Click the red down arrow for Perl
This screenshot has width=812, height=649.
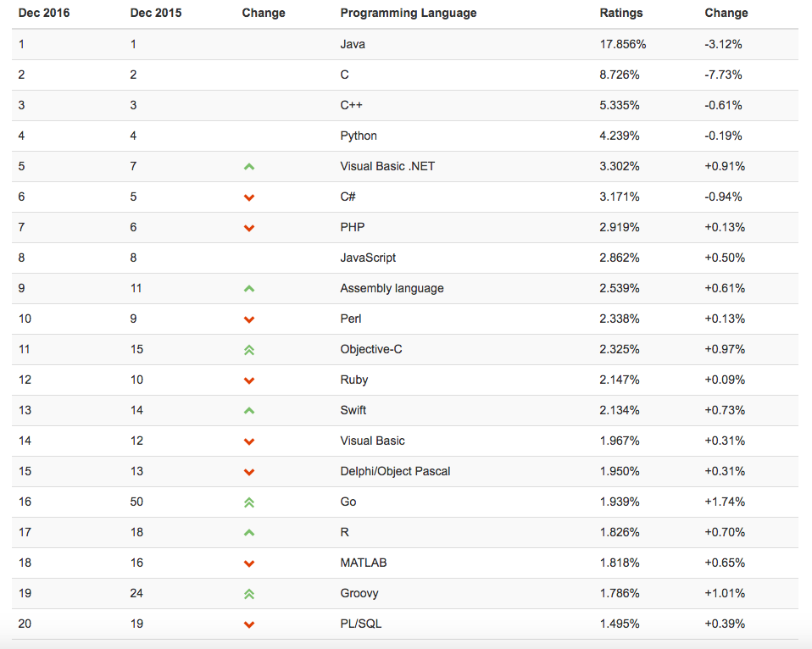(x=249, y=319)
